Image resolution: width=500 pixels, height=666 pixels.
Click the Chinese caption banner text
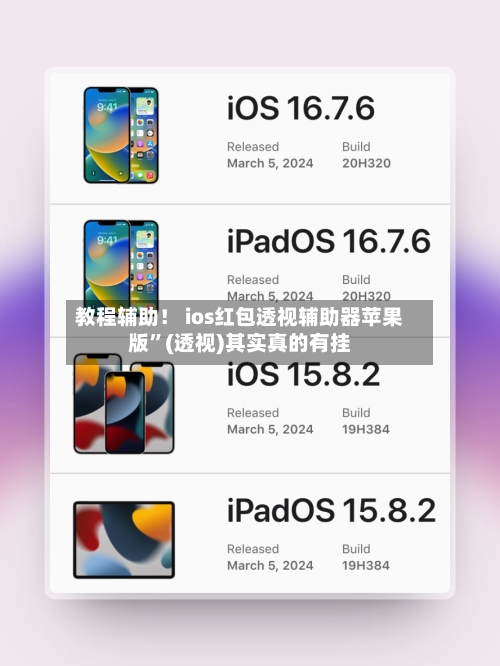click(x=239, y=330)
